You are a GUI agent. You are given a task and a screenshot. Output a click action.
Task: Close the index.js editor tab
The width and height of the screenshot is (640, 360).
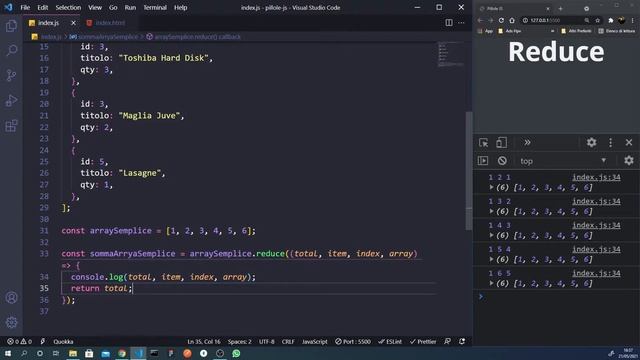tap(73, 23)
